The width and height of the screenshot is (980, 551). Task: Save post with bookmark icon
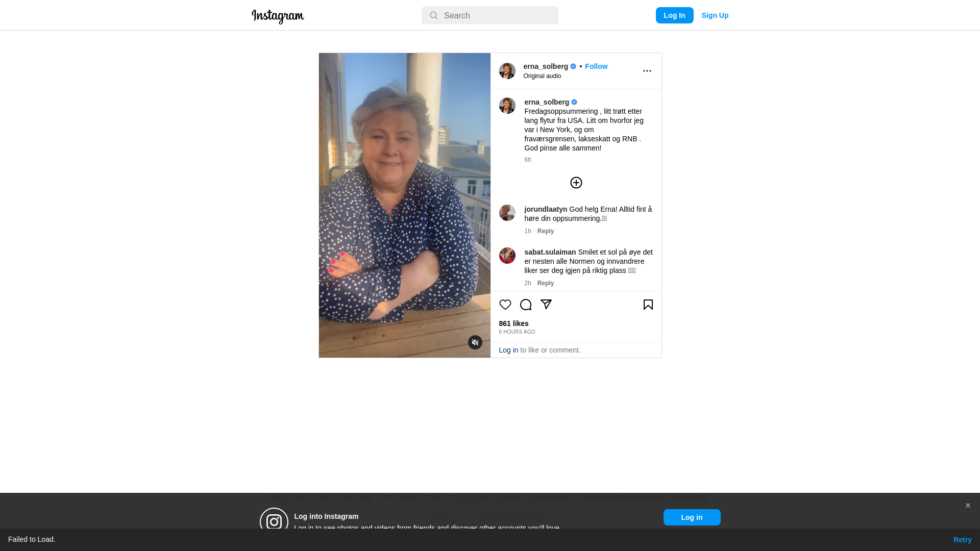[648, 305]
